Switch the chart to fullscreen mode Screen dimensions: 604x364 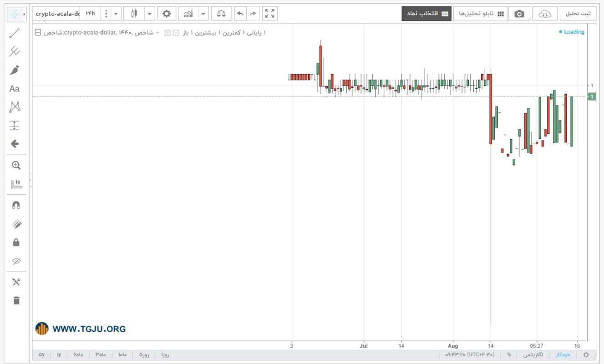(x=270, y=14)
